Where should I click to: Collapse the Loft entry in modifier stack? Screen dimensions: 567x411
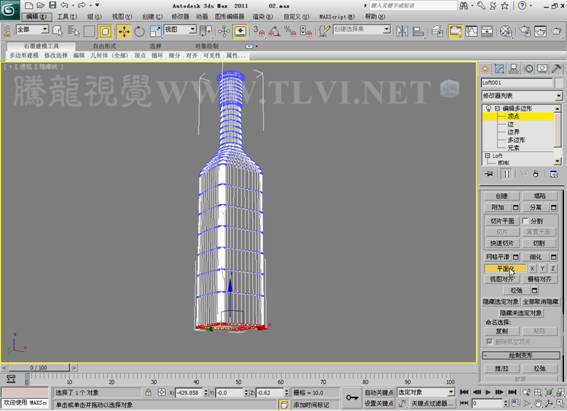(487, 155)
